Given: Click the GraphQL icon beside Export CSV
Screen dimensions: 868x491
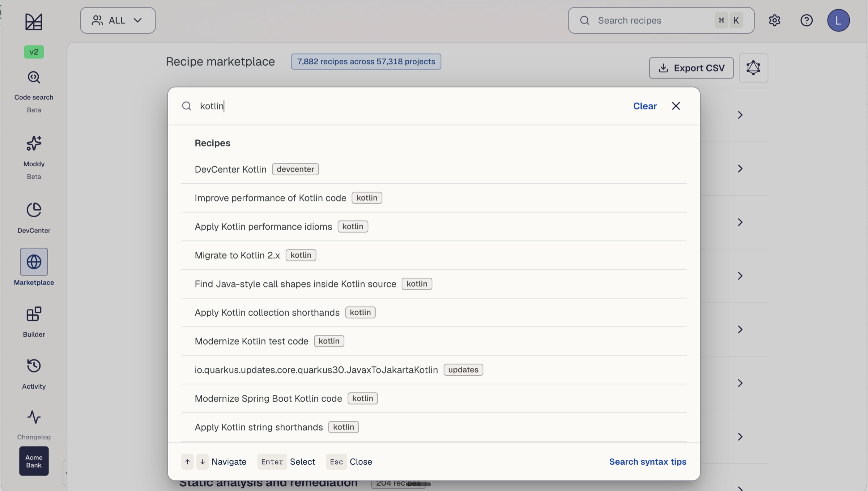Looking at the screenshot, I should coord(753,68).
